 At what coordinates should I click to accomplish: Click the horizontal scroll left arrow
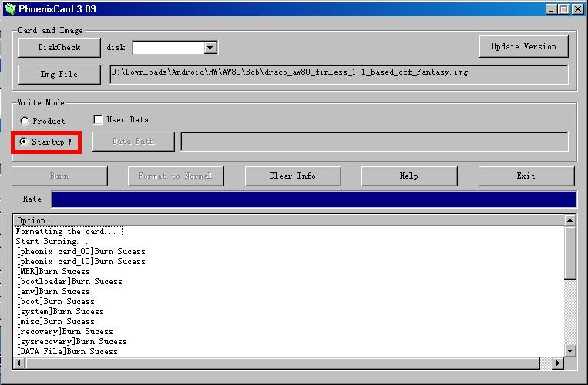(19, 363)
